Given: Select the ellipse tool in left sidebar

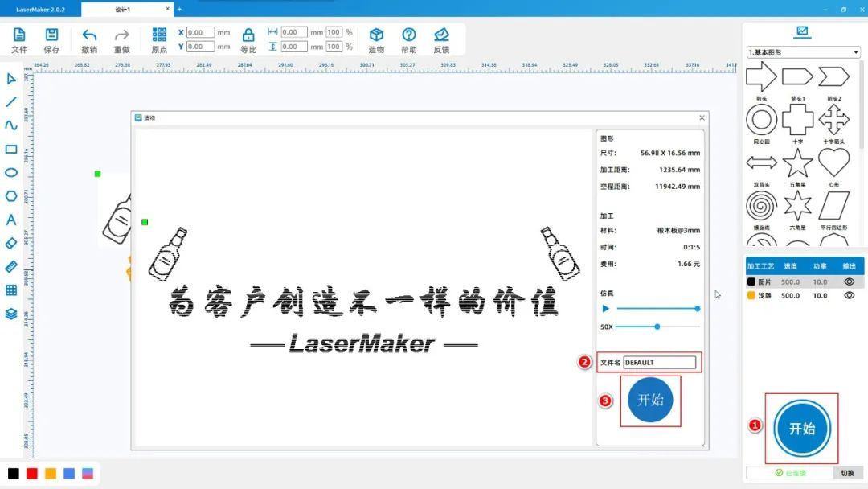Looking at the screenshot, I should [11, 172].
